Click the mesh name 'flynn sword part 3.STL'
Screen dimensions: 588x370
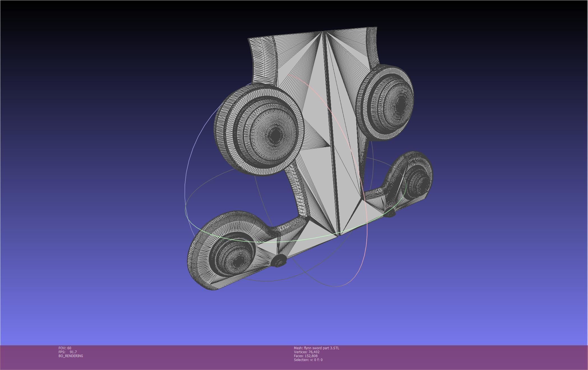[x=321, y=348]
